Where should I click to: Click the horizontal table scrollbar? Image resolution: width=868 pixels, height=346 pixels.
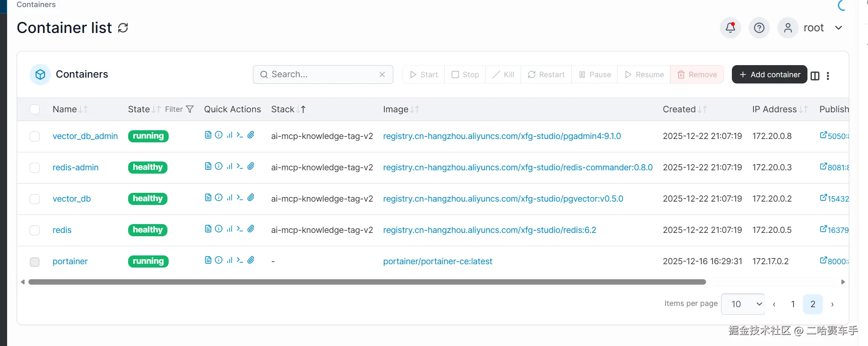367,282
